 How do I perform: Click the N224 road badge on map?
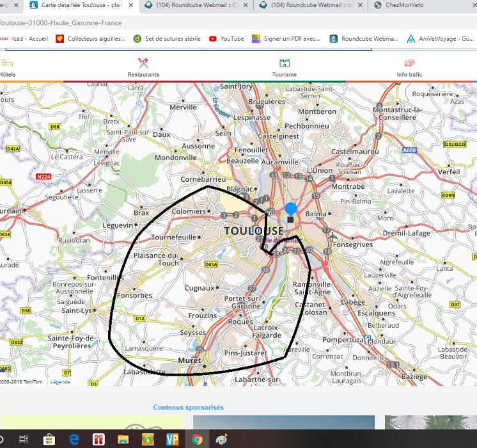43,177
